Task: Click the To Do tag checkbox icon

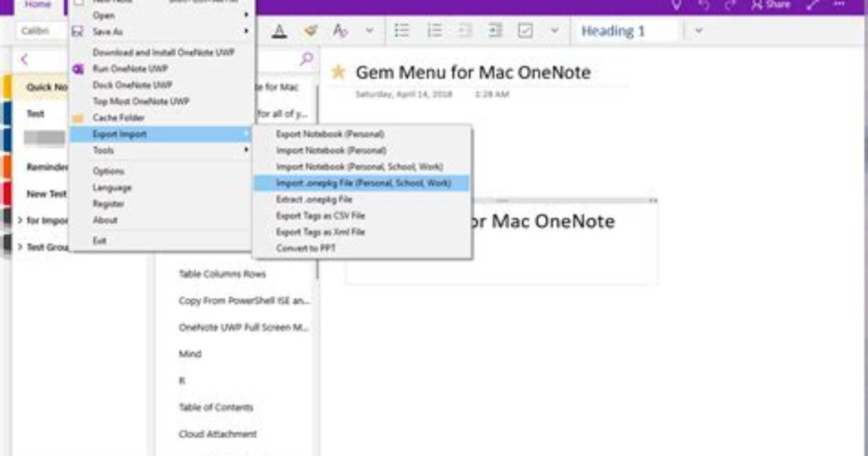Action: pos(525,31)
